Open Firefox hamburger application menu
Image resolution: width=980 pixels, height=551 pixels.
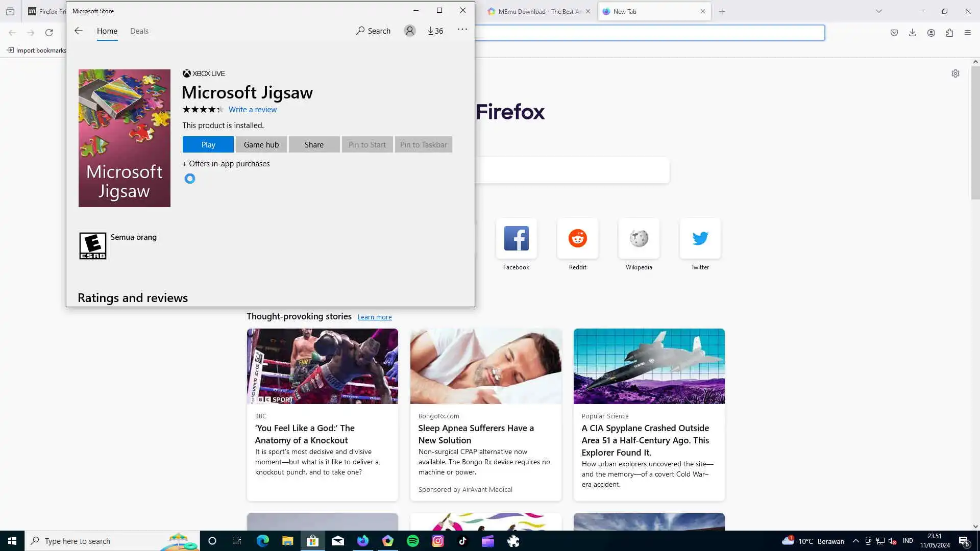click(968, 33)
